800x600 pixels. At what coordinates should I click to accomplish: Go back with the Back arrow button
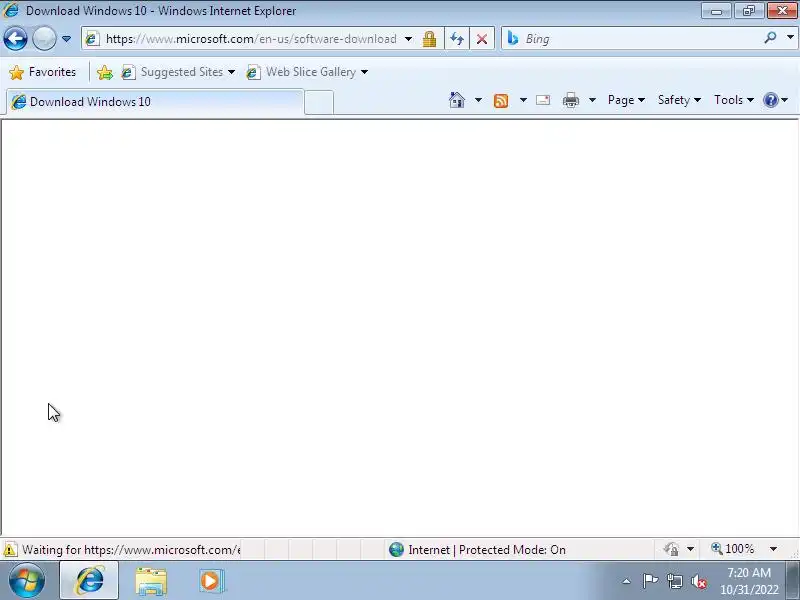15,39
